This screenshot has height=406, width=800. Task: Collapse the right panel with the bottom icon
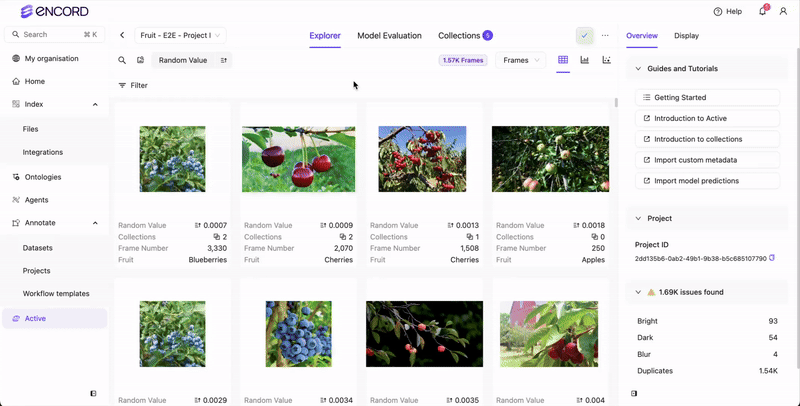[634, 393]
